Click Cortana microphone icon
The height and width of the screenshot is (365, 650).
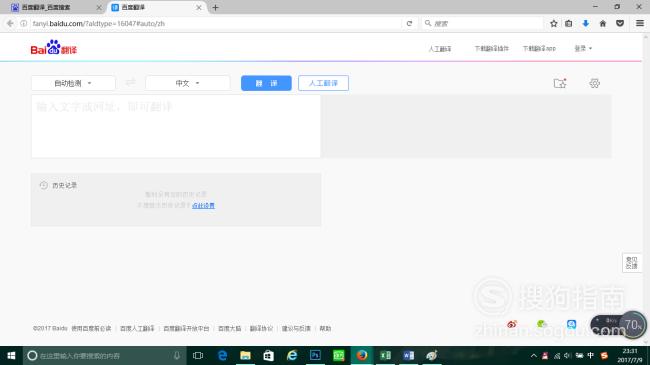point(177,355)
